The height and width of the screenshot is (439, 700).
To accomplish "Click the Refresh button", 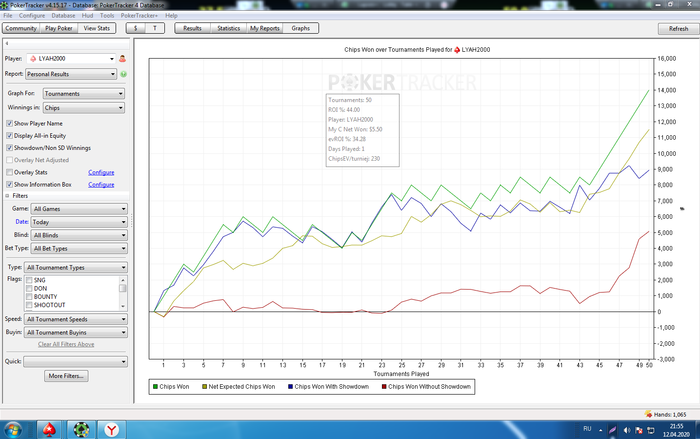I will click(x=678, y=29).
